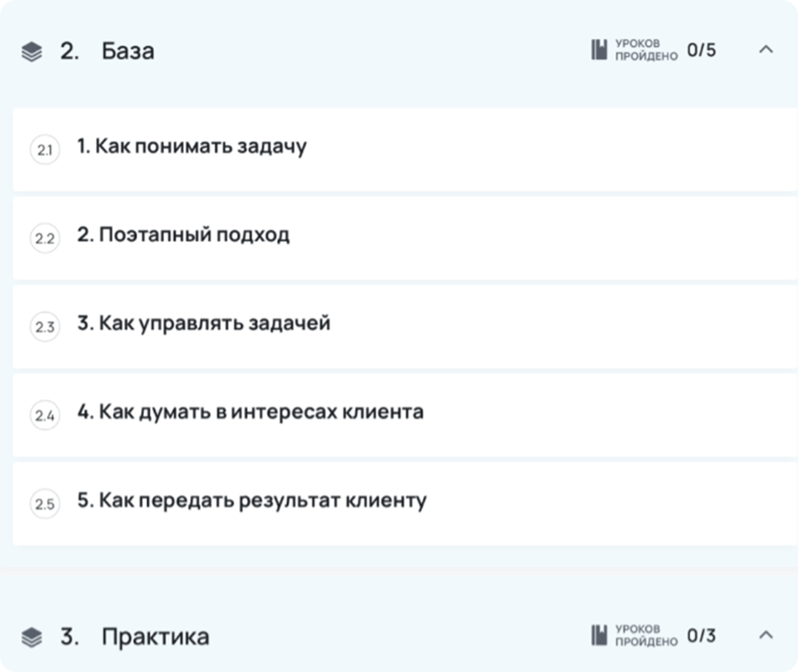The height and width of the screenshot is (672, 799).
Task: Select the 2.2 lesson number badge
Action: click(x=45, y=238)
